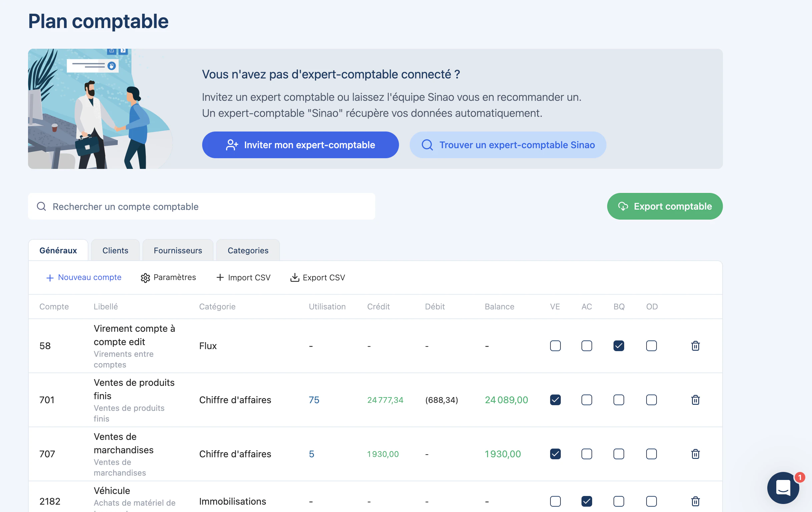This screenshot has width=812, height=512.
Task: Select the Categories tab
Action: point(248,250)
